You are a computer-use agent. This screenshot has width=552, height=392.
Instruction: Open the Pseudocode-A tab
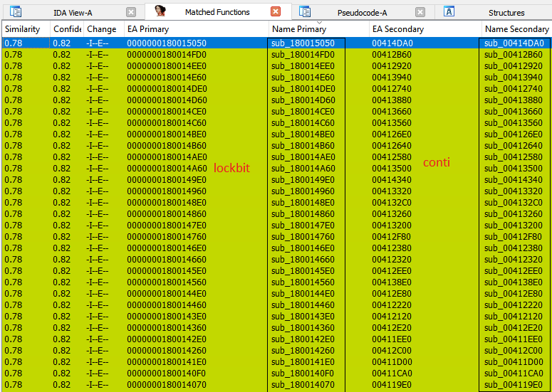point(363,13)
